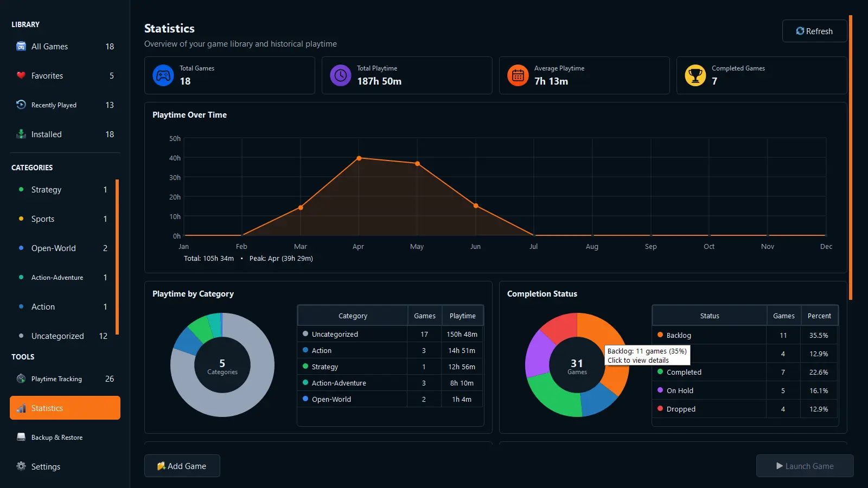Show Recently Played games
This screenshot has height=488, width=868.
[x=65, y=105]
